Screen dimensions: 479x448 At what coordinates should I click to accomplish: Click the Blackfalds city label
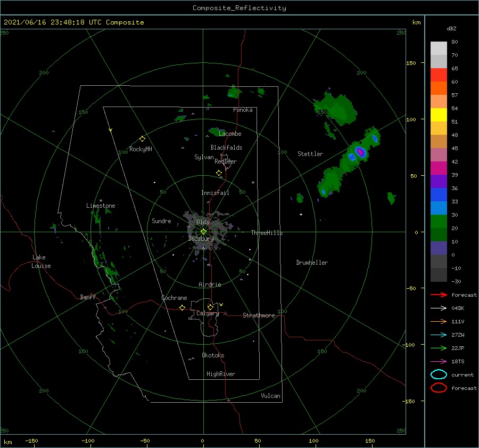click(x=226, y=148)
